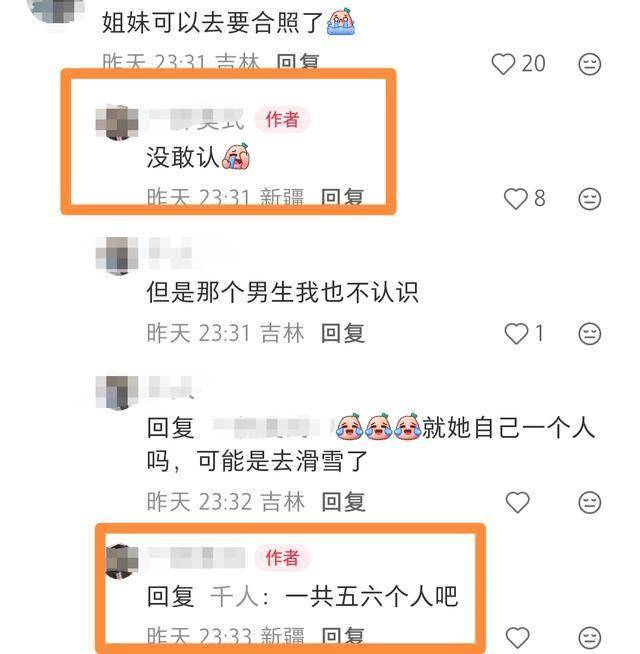Tap the dislike face on the 滑雪 comment
Viewport: 640px width, 654px height.
click(x=590, y=502)
